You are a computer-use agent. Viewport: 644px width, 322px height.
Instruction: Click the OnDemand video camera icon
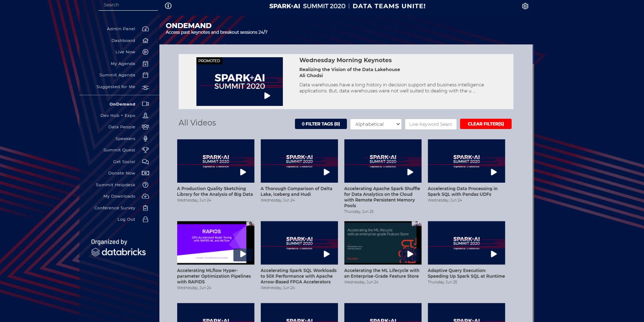pos(145,104)
